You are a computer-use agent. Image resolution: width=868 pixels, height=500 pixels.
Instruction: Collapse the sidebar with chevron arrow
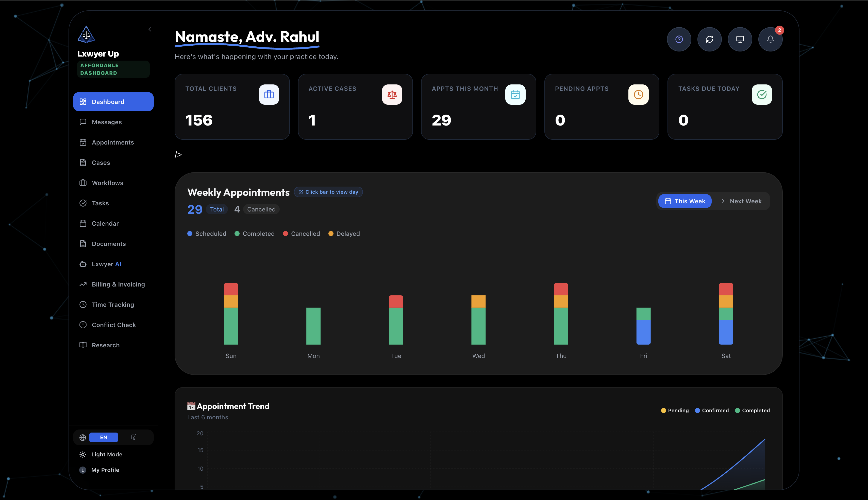click(x=150, y=29)
